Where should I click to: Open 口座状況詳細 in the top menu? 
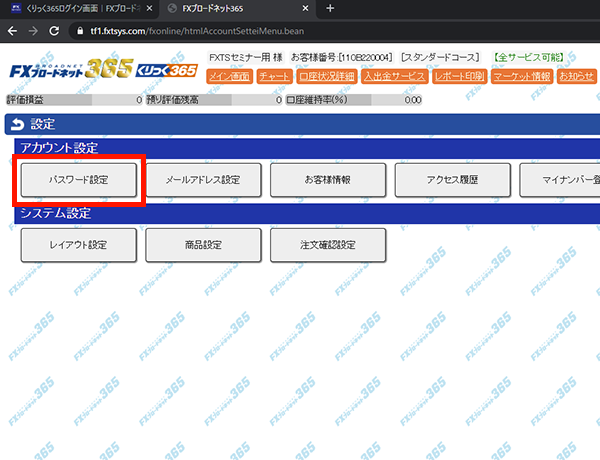click(326, 76)
